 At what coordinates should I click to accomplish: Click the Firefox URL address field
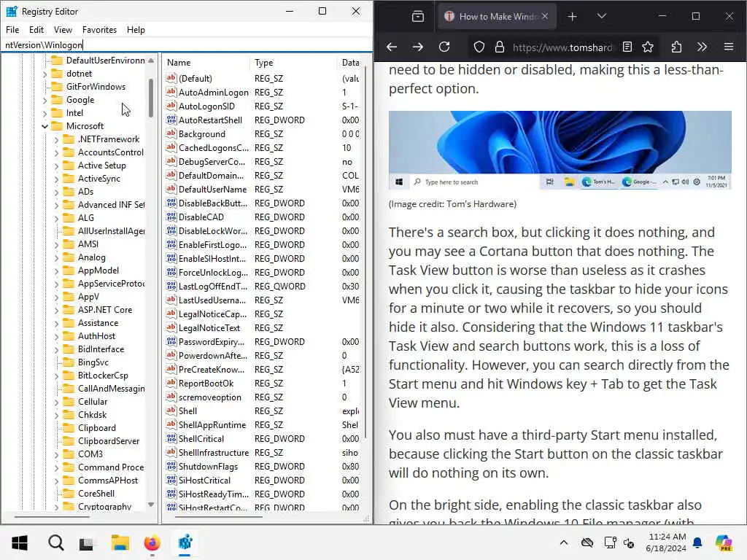point(562,47)
